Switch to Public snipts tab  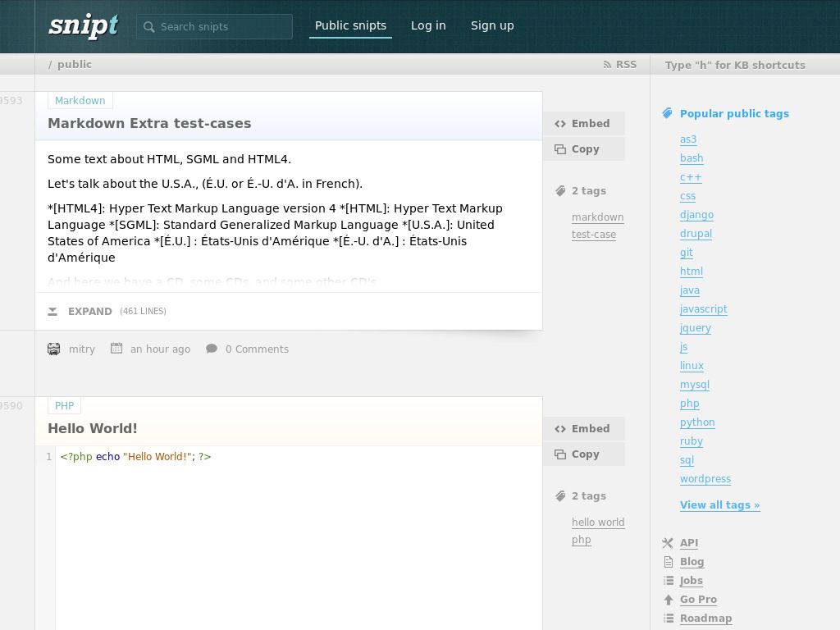[350, 25]
